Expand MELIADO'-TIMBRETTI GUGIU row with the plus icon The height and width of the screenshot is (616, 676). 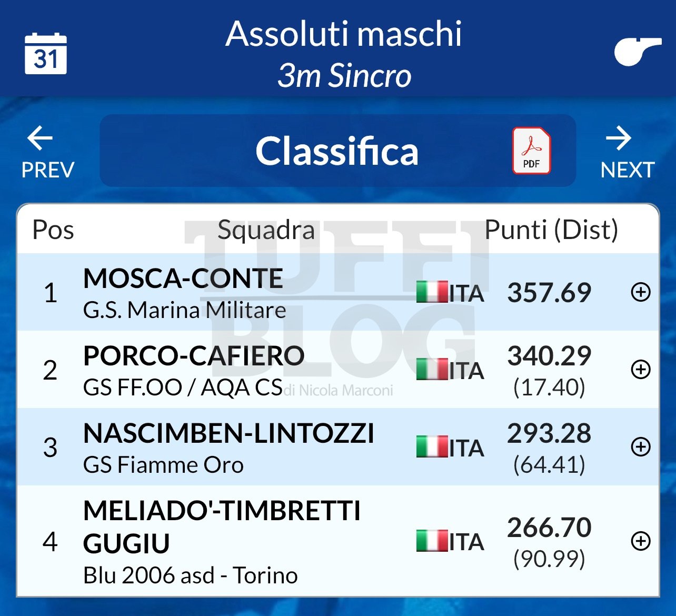(x=641, y=541)
